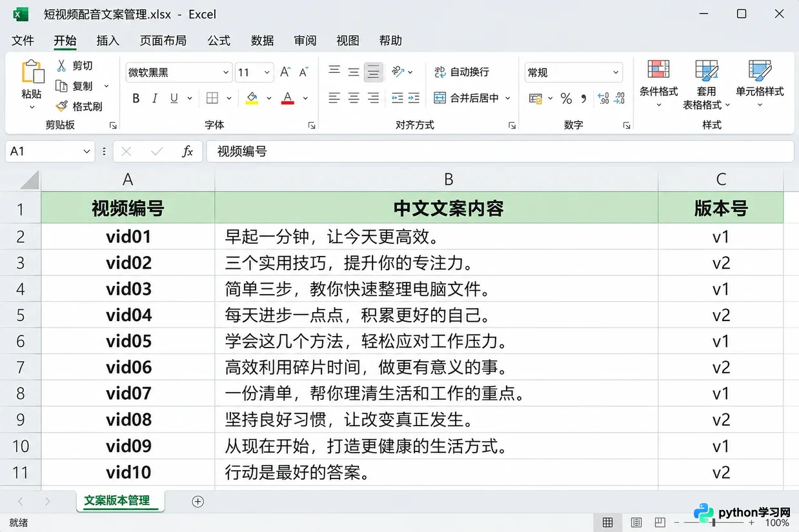
Task: Open 条件格式 conditional formatting
Action: [x=658, y=84]
